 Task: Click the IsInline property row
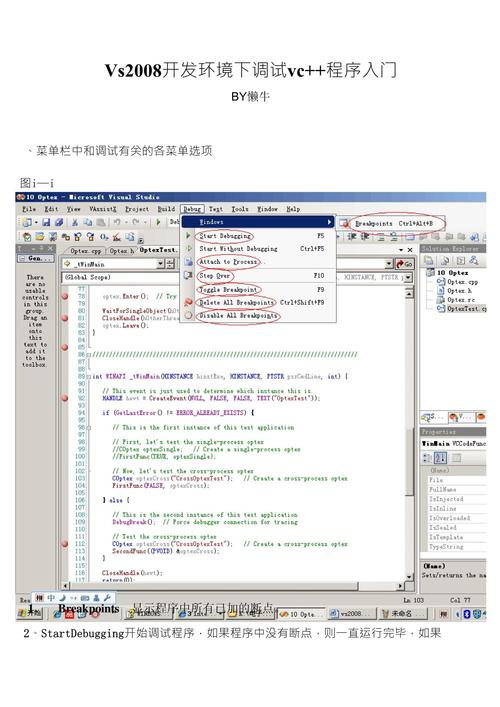tap(457, 509)
